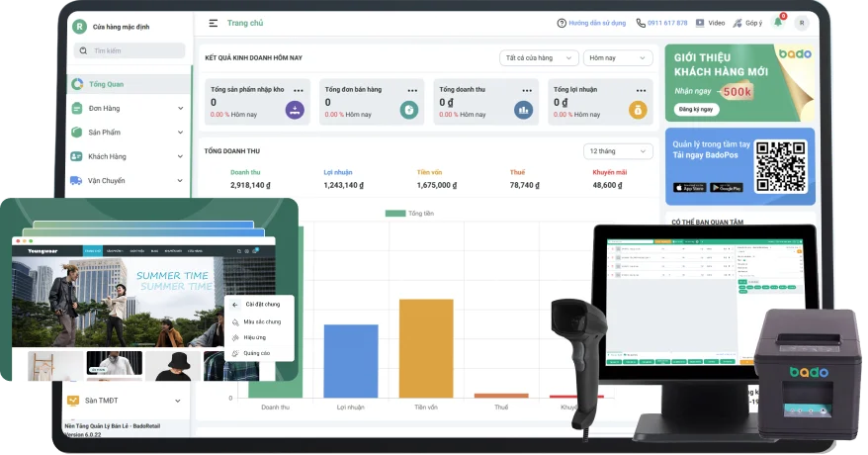Screen dimensions: 868x455
Task: Click the Google Play badge
Action: (x=727, y=188)
